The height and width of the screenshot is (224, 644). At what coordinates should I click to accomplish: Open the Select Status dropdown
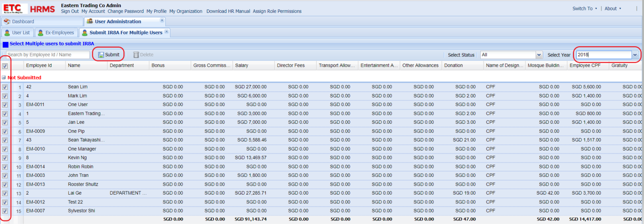point(539,55)
